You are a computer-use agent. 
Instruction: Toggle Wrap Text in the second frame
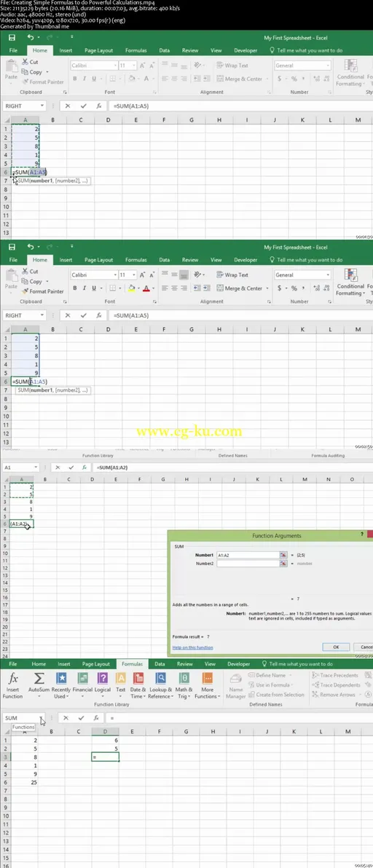click(x=232, y=275)
